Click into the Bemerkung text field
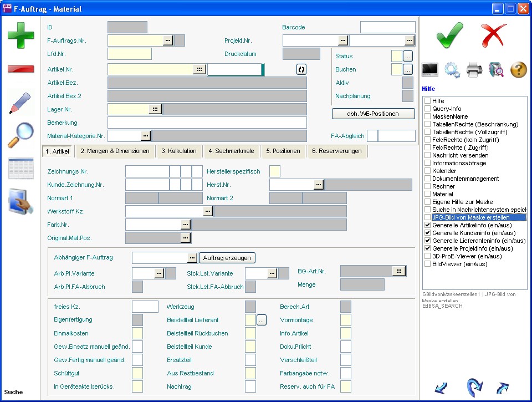Screen dimensions: 532x402 207,123
